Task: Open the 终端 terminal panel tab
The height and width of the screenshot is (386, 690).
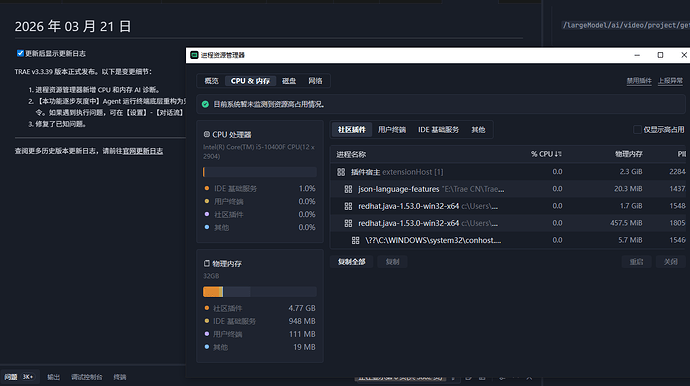Action: [120, 377]
